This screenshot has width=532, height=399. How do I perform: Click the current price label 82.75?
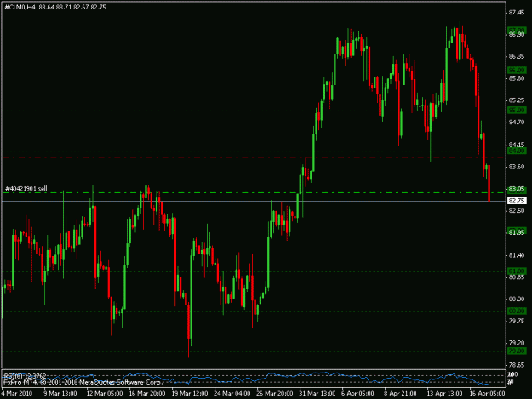click(x=517, y=201)
